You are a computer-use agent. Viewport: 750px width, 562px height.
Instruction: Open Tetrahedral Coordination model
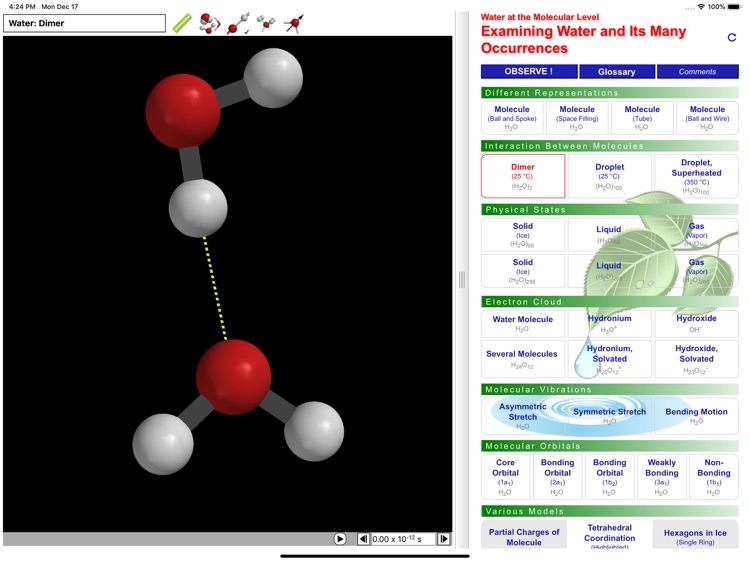click(609, 535)
